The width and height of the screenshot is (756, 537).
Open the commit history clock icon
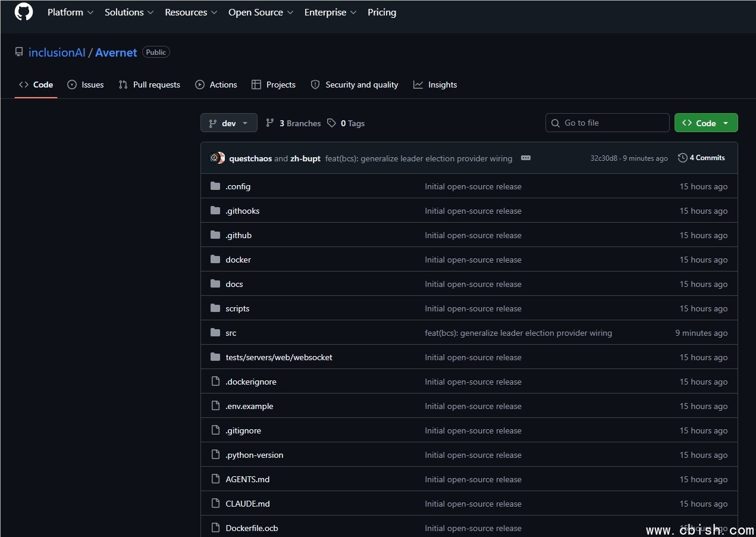pyautogui.click(x=682, y=158)
